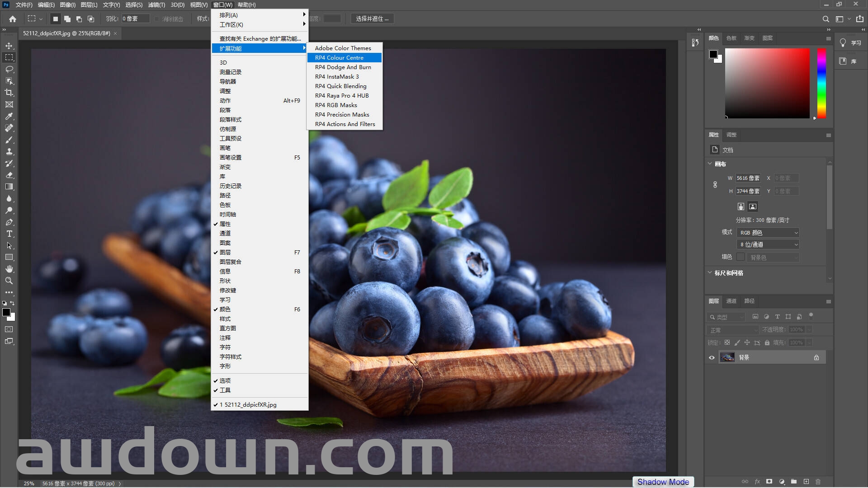
Task: Click the vertical hue slider in Color panel
Action: [x=821, y=84]
